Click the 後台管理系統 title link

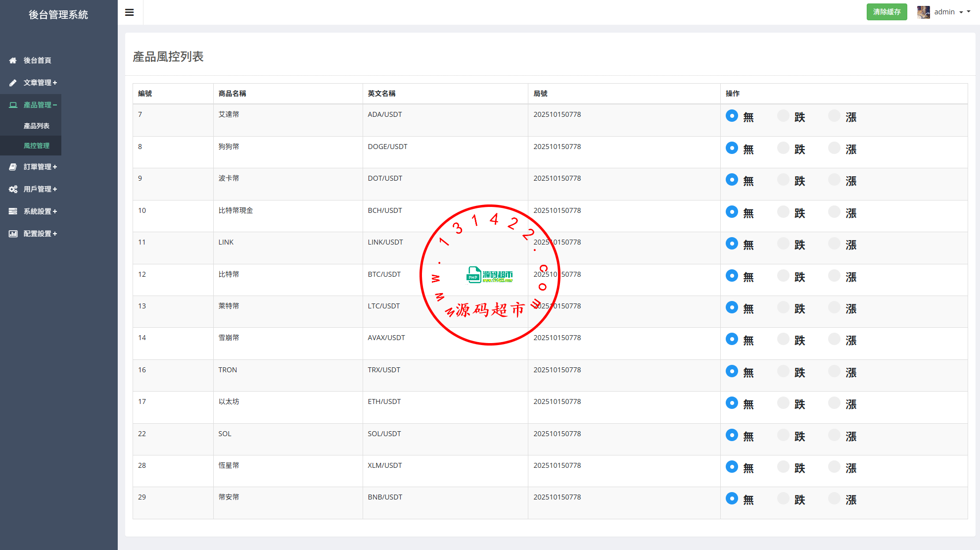click(x=58, y=15)
